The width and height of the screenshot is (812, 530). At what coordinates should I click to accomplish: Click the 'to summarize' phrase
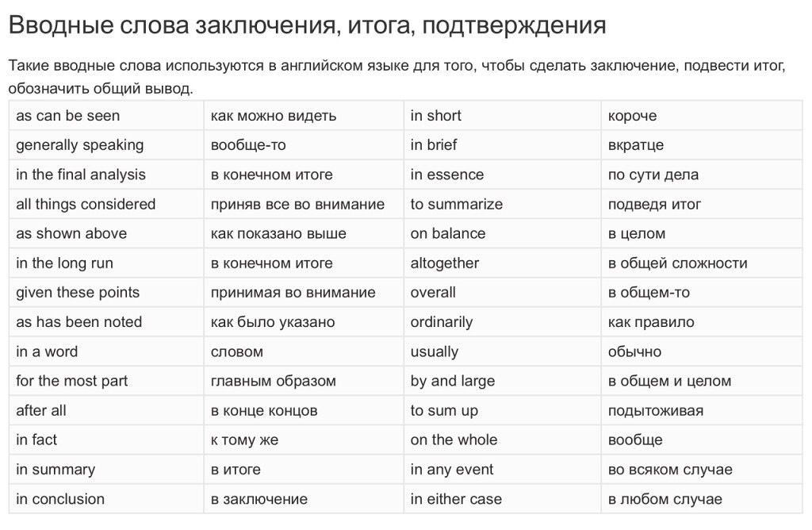pyautogui.click(x=457, y=204)
